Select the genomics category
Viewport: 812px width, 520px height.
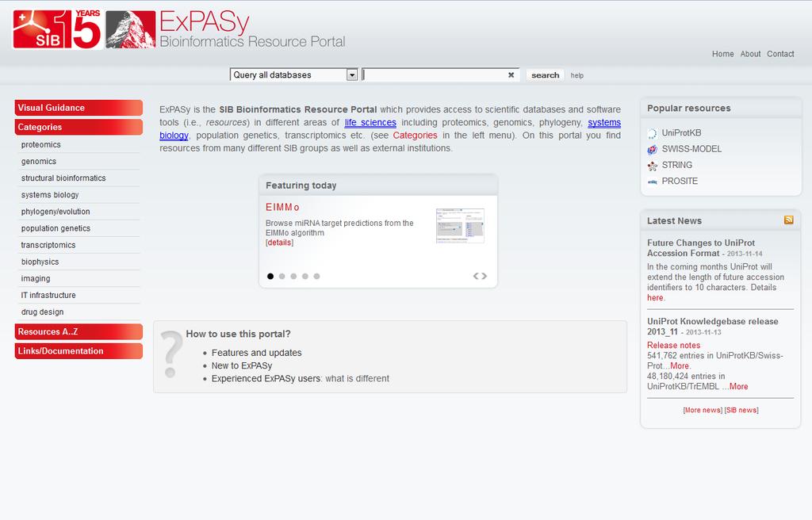pyautogui.click(x=39, y=161)
